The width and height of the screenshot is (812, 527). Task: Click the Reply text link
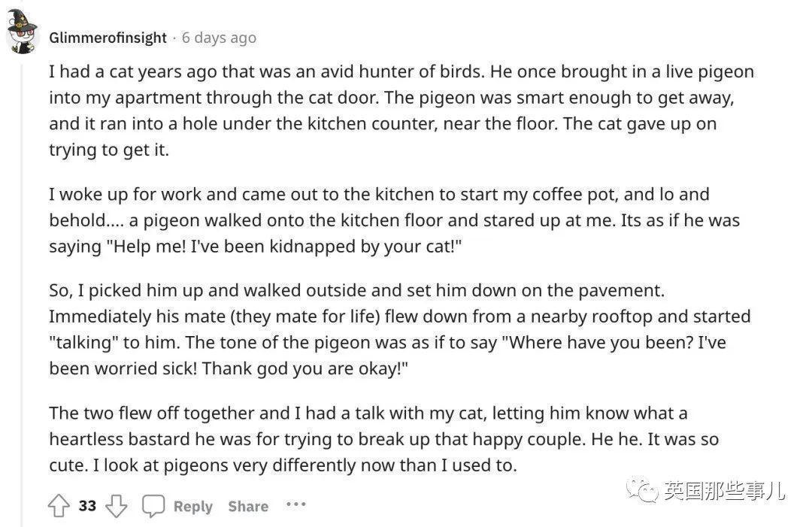pos(192,506)
